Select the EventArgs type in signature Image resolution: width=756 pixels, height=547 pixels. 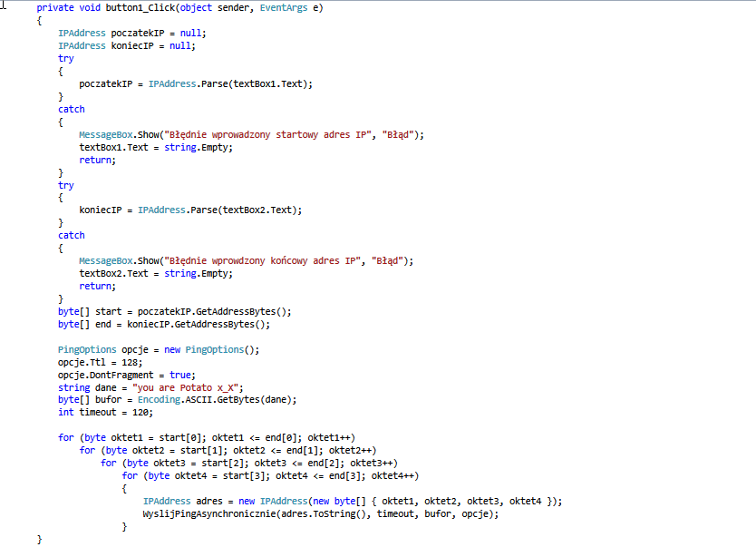284,8
